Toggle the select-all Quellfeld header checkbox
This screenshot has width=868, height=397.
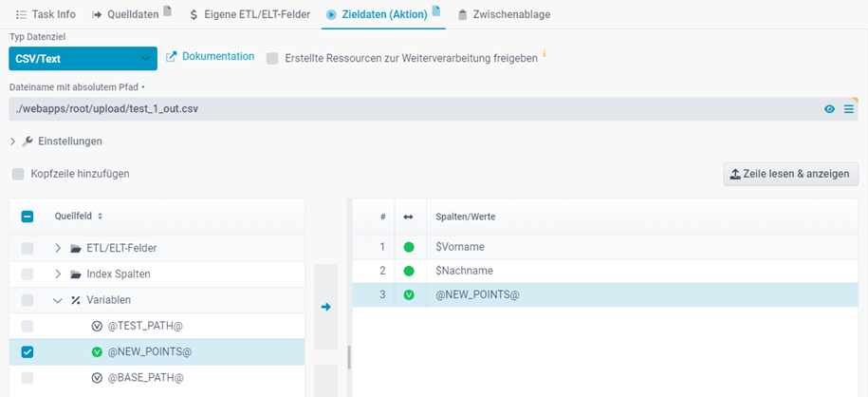point(28,217)
